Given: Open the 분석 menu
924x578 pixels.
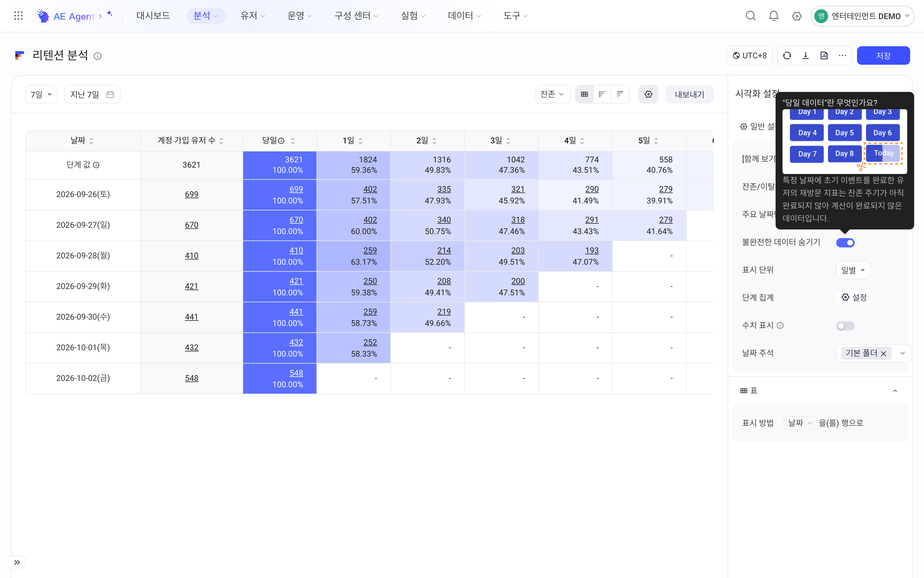Looking at the screenshot, I should pyautogui.click(x=206, y=16).
